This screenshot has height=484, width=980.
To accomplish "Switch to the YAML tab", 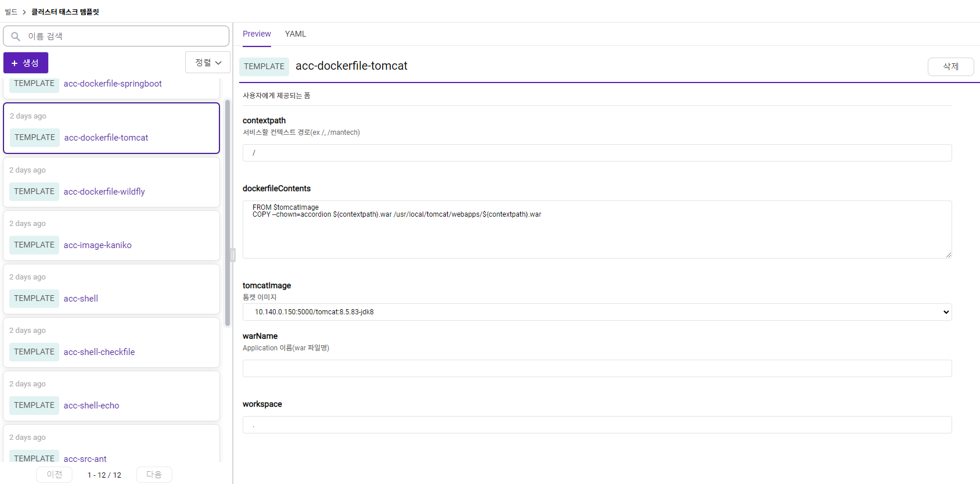I will pyautogui.click(x=296, y=34).
